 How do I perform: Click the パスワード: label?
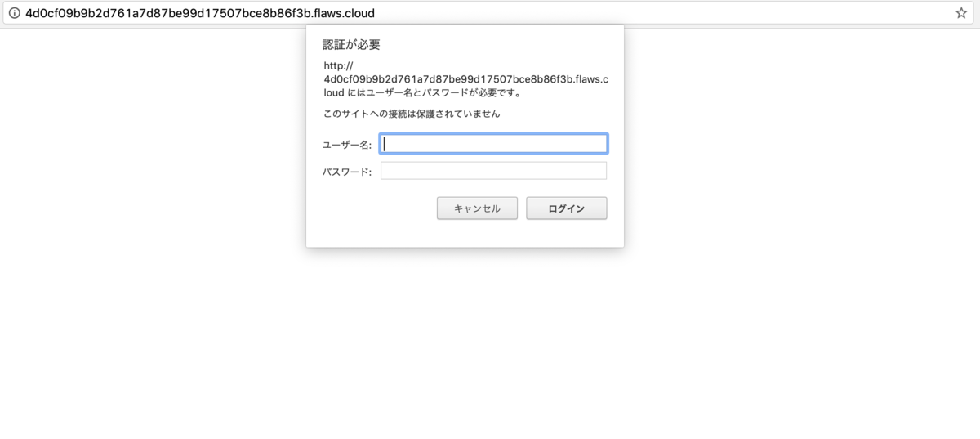point(347,172)
